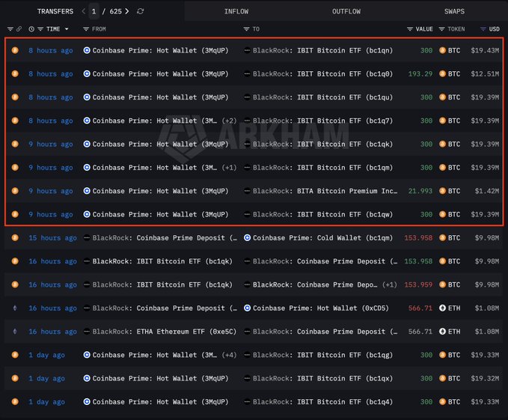The height and width of the screenshot is (420, 508).
Task: Click ETH token icon in 0xCD5 row
Action: 443,308
